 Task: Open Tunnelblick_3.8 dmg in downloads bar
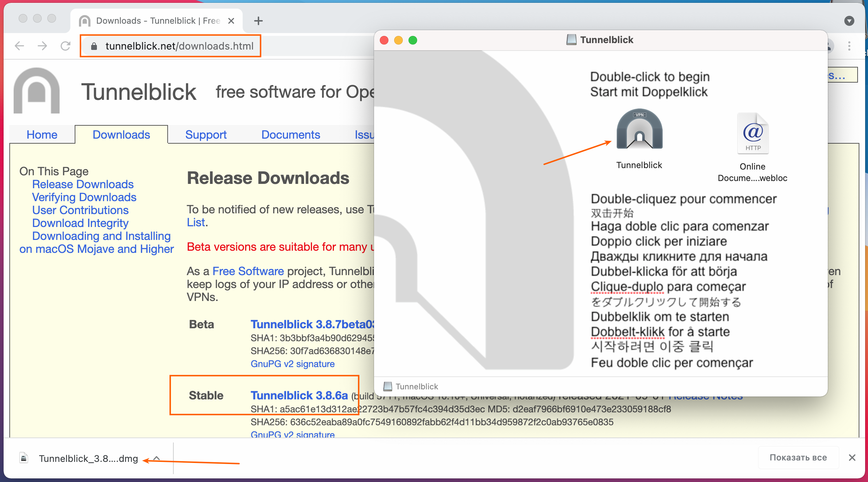pyautogui.click(x=88, y=459)
